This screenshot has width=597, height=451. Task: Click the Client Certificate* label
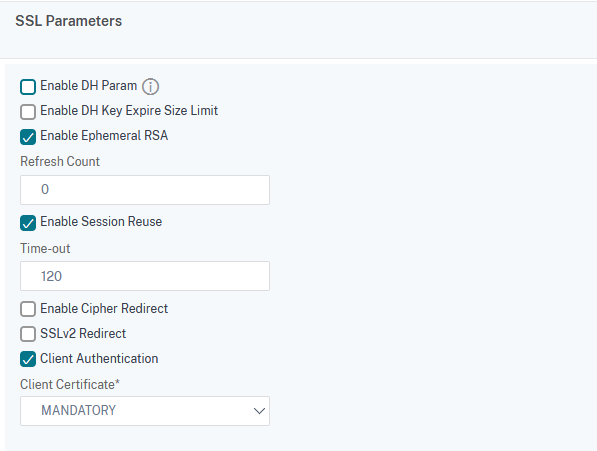(x=70, y=384)
